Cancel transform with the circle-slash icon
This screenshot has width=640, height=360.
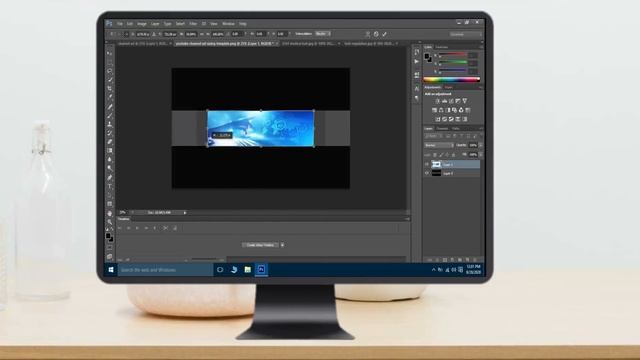click(376, 34)
